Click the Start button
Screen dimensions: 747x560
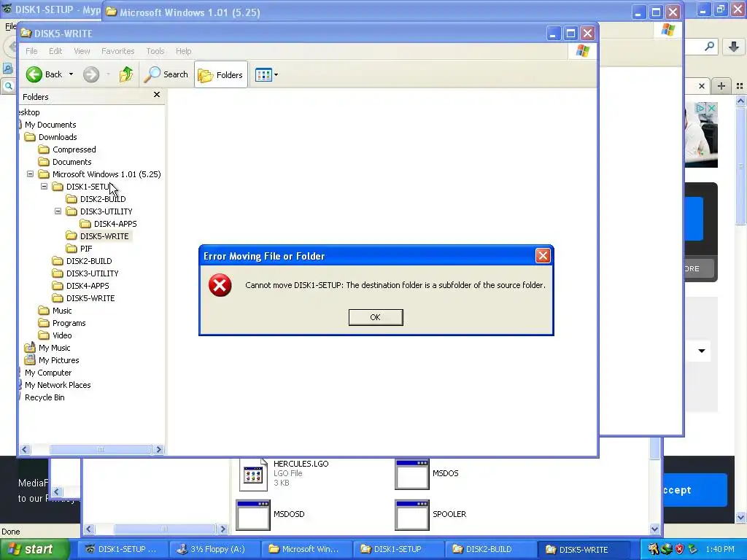click(34, 549)
